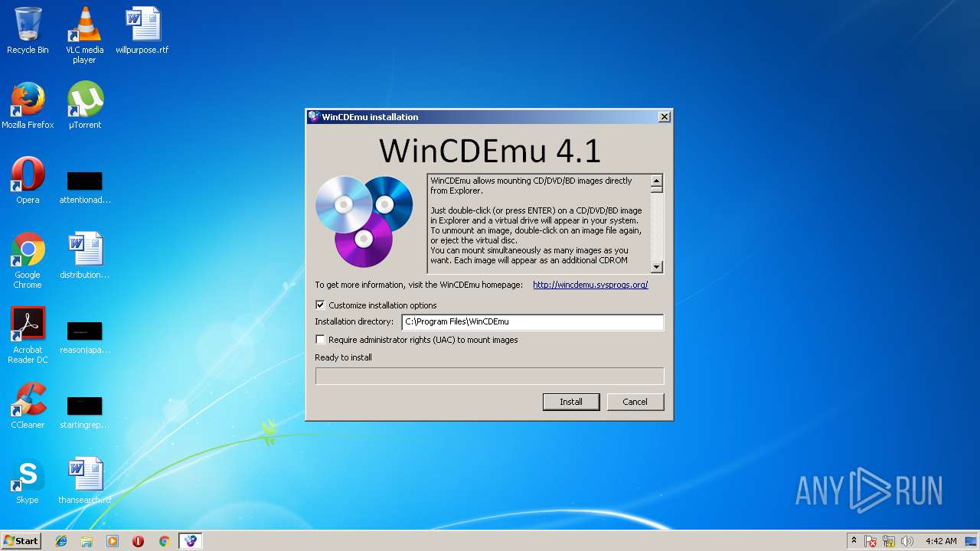Open Action Center flag tray icon
Viewport: 980px width, 551px height.
[871, 541]
